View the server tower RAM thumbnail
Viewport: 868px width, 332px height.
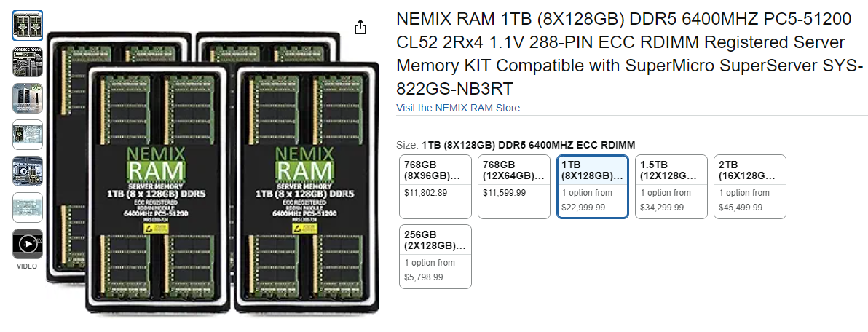coord(28,98)
